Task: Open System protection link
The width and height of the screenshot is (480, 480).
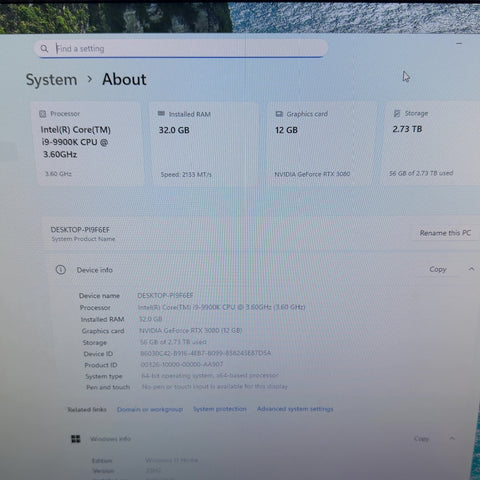Action: pos(220,409)
